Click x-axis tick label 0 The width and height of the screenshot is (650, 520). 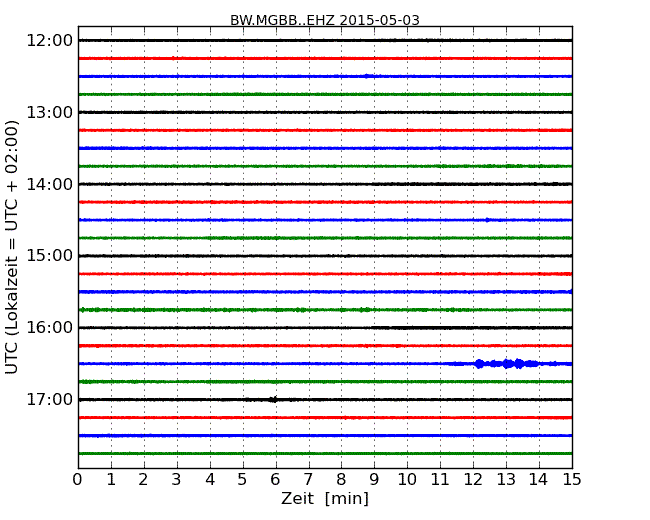point(78,480)
